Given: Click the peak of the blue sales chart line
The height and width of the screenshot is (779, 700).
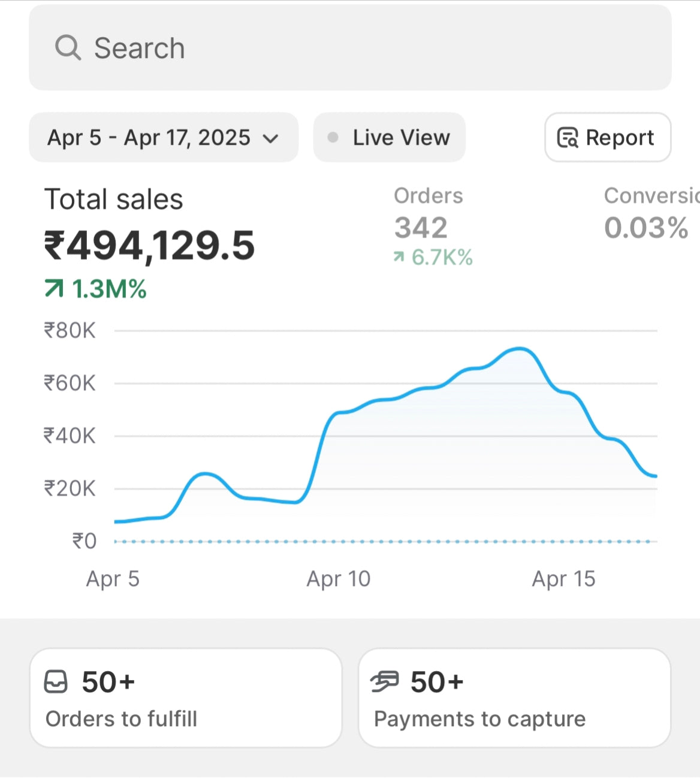Looking at the screenshot, I should tap(520, 349).
